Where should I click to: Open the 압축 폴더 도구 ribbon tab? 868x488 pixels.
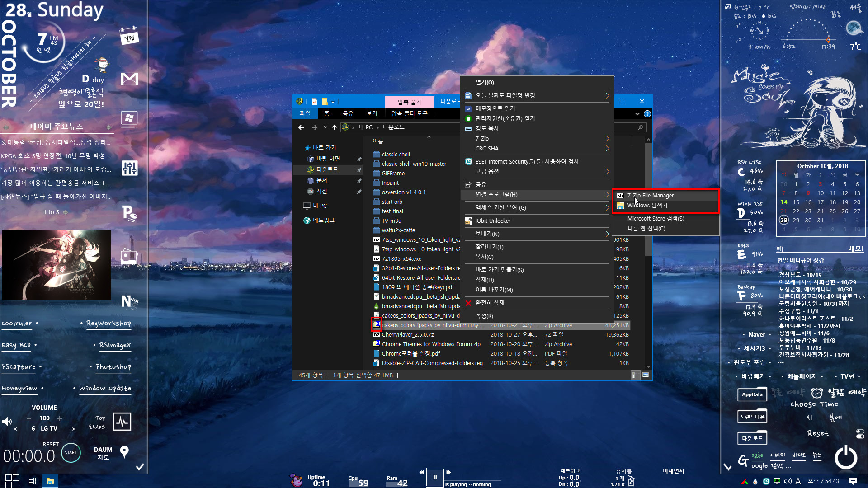409,114
